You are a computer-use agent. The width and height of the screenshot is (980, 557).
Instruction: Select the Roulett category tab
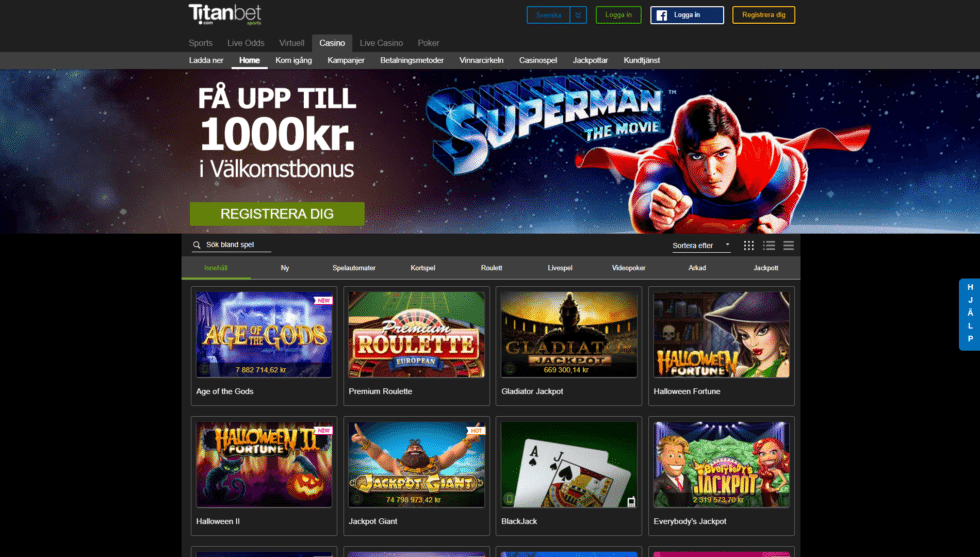pos(491,268)
